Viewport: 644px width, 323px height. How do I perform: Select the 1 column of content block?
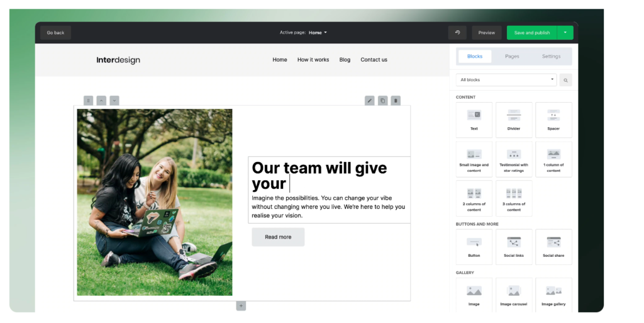[x=553, y=159]
